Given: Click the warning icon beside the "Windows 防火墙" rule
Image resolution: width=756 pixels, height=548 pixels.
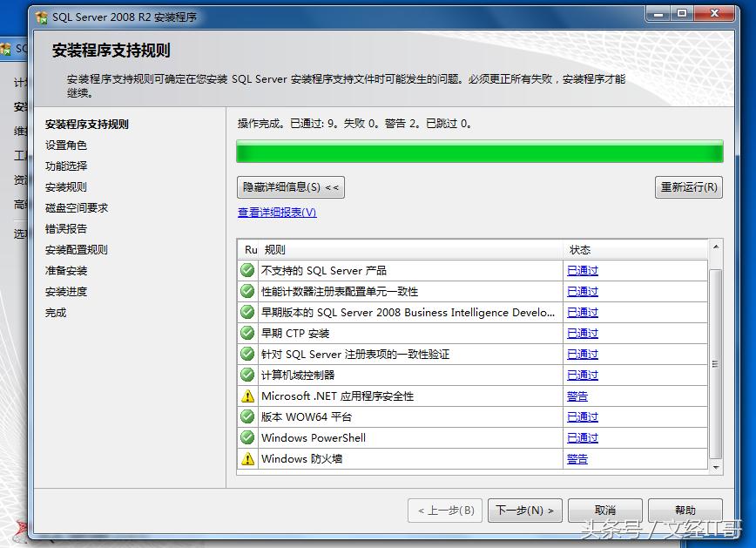Looking at the screenshot, I should coord(248,459).
